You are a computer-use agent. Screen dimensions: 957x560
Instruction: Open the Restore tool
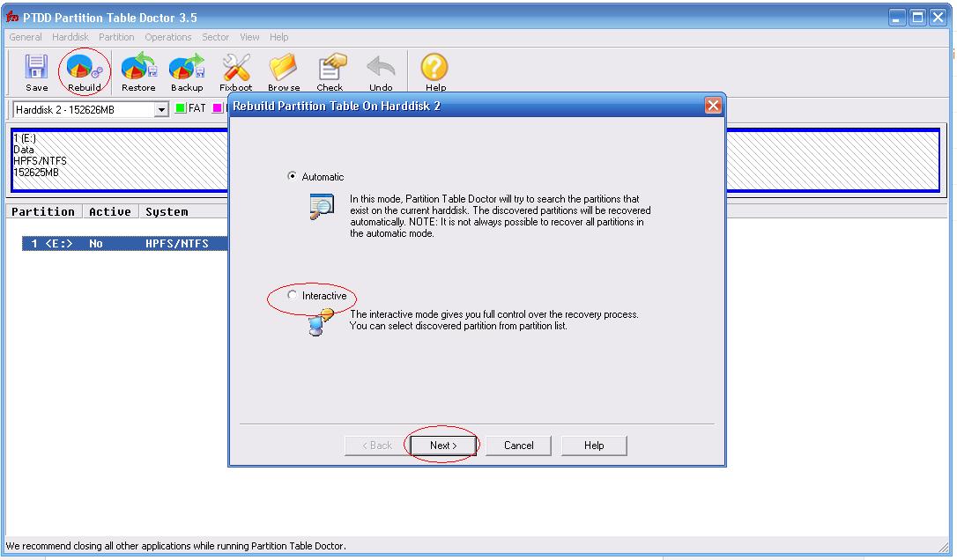pos(138,72)
